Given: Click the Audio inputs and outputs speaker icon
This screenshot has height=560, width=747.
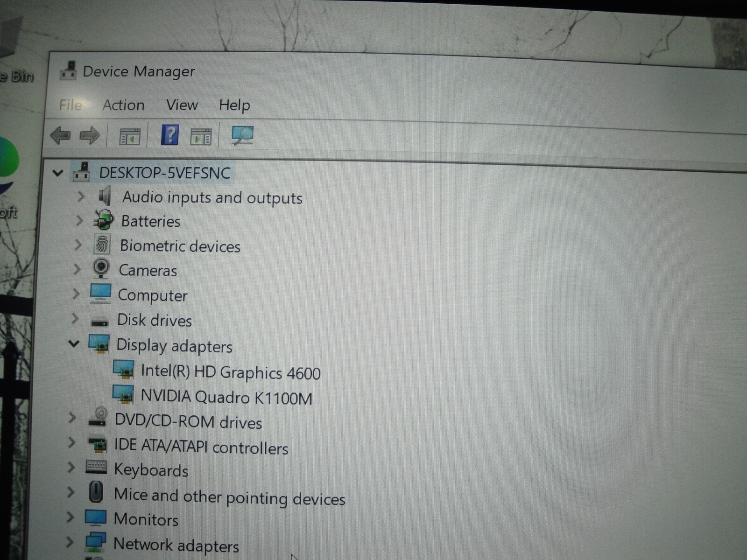Looking at the screenshot, I should click(105, 196).
